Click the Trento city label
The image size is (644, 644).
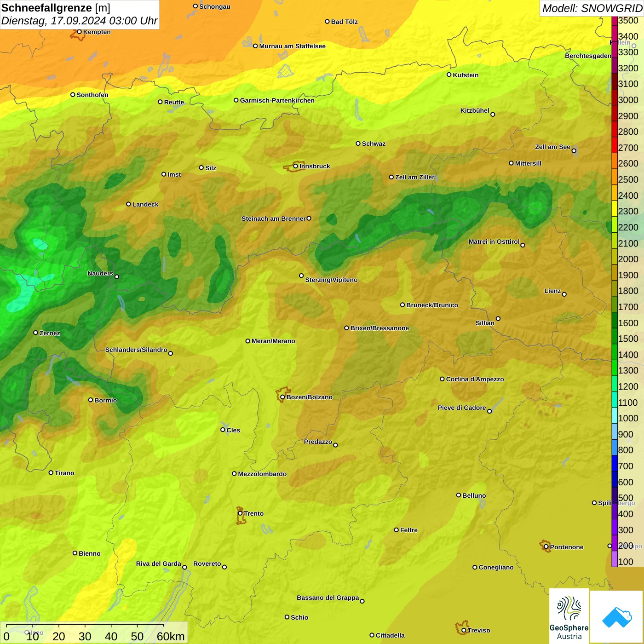click(x=254, y=513)
